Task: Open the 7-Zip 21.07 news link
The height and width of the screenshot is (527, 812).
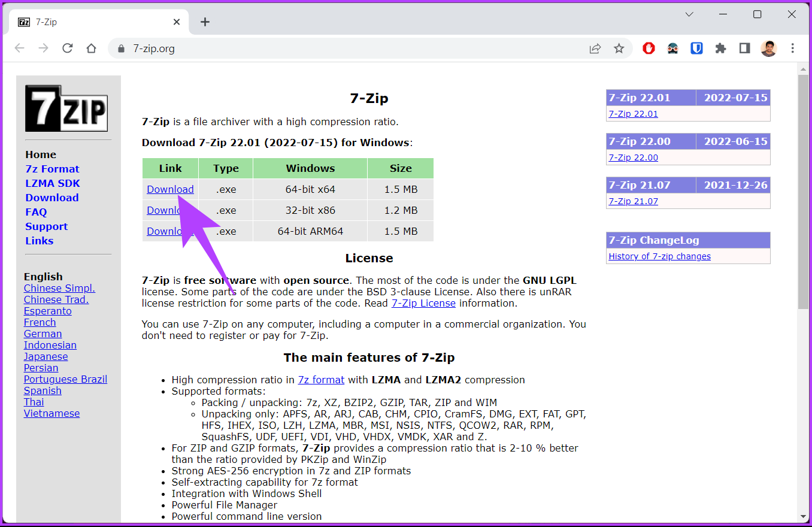Action: click(633, 201)
